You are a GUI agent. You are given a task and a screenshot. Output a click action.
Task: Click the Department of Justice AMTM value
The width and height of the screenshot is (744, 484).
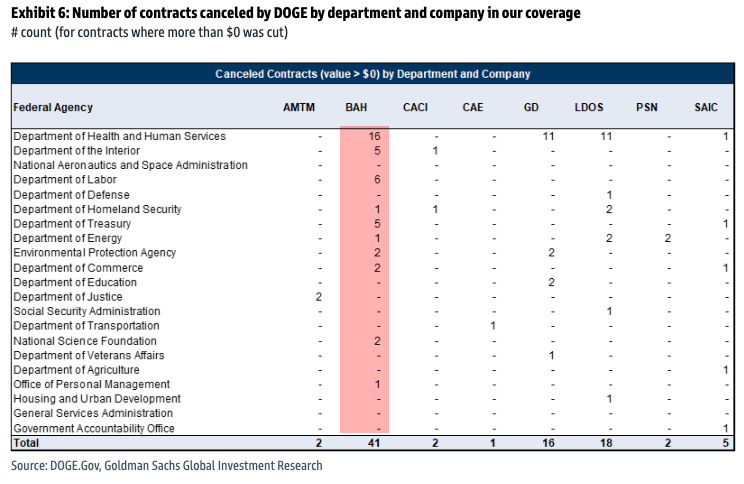[318, 297]
